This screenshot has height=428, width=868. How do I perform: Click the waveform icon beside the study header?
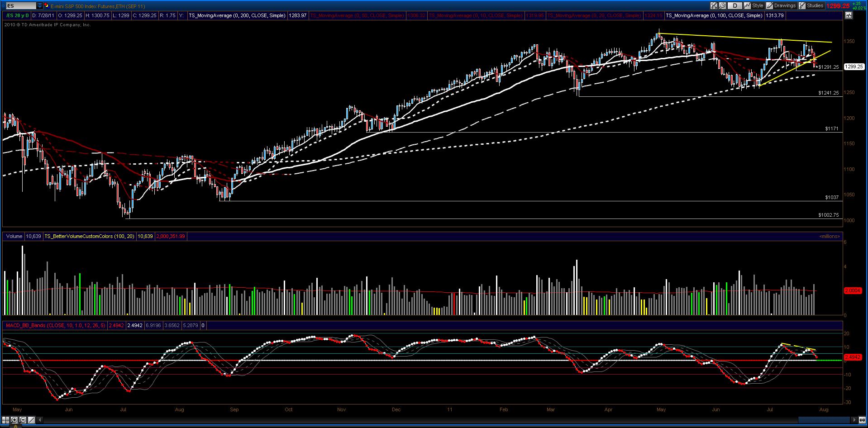tap(849, 15)
